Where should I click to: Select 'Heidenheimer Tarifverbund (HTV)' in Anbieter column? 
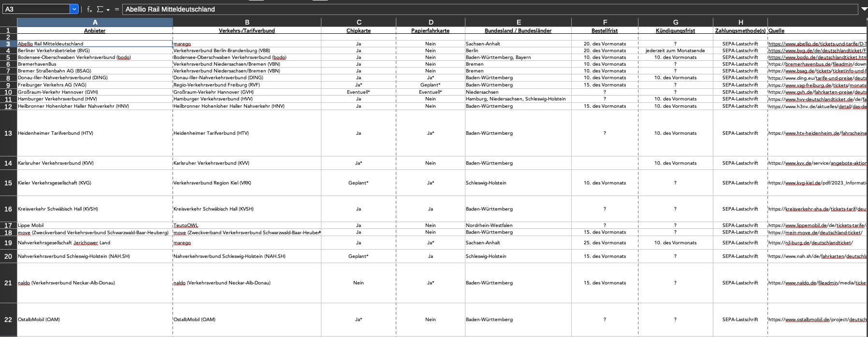click(95, 133)
